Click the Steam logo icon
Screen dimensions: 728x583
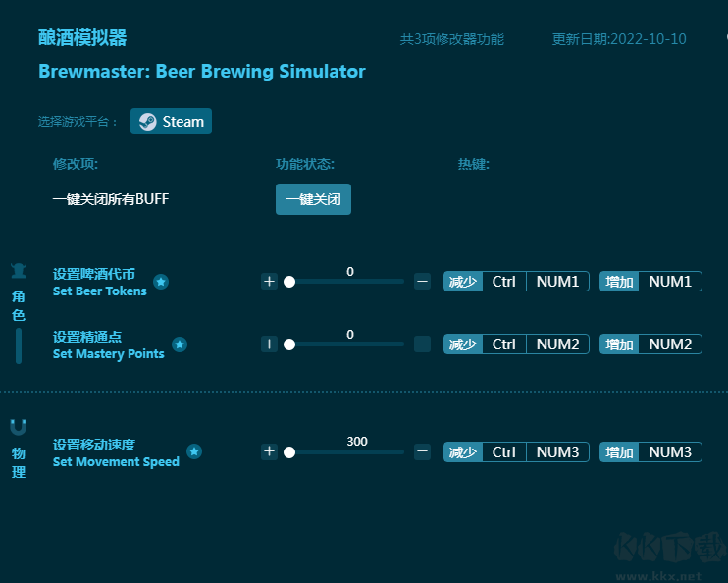point(147,122)
